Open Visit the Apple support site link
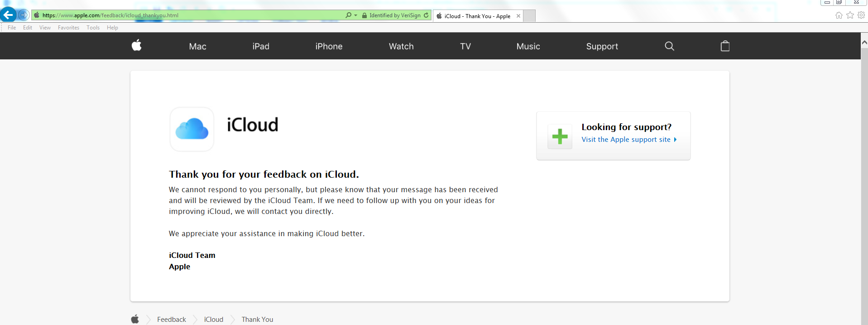The width and height of the screenshot is (868, 325). click(629, 140)
